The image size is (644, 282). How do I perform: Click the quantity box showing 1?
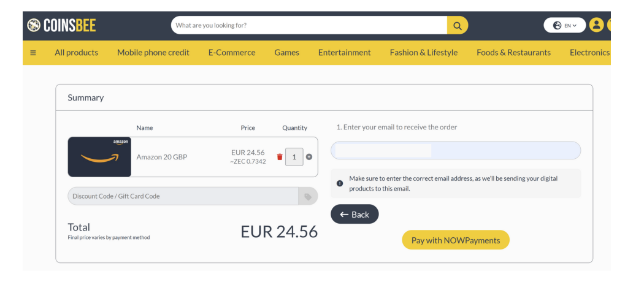tap(294, 157)
